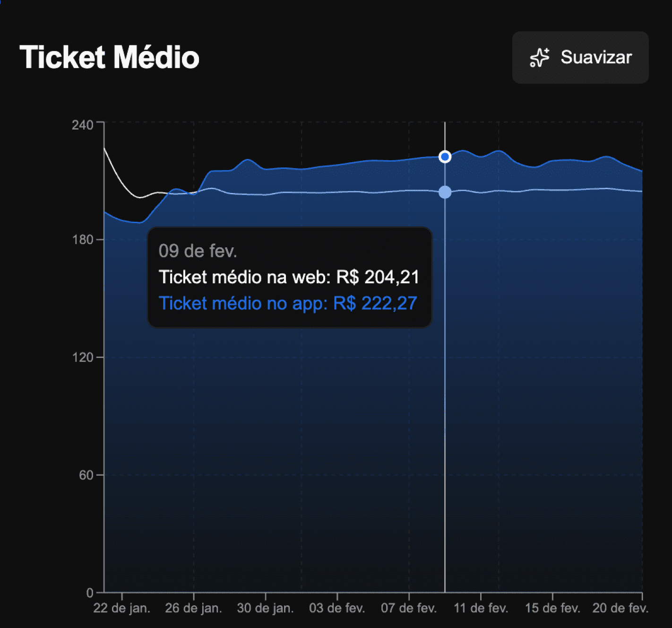
Task: Click the 07 de fev. date label
Action: [408, 608]
